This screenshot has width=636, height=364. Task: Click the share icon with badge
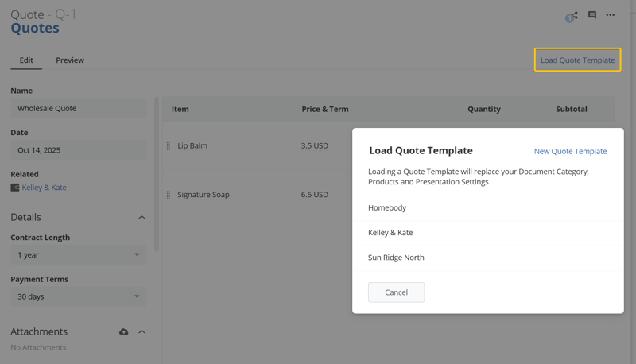(572, 16)
